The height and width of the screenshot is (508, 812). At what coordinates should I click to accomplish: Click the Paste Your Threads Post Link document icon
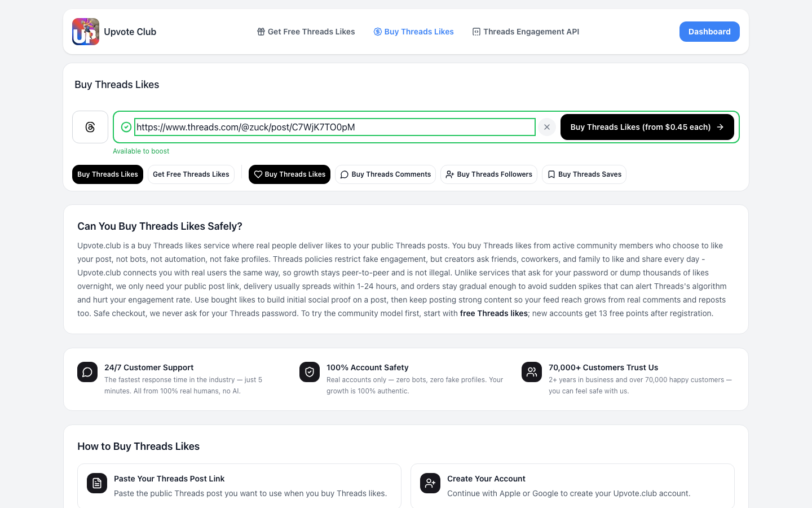coord(97,483)
